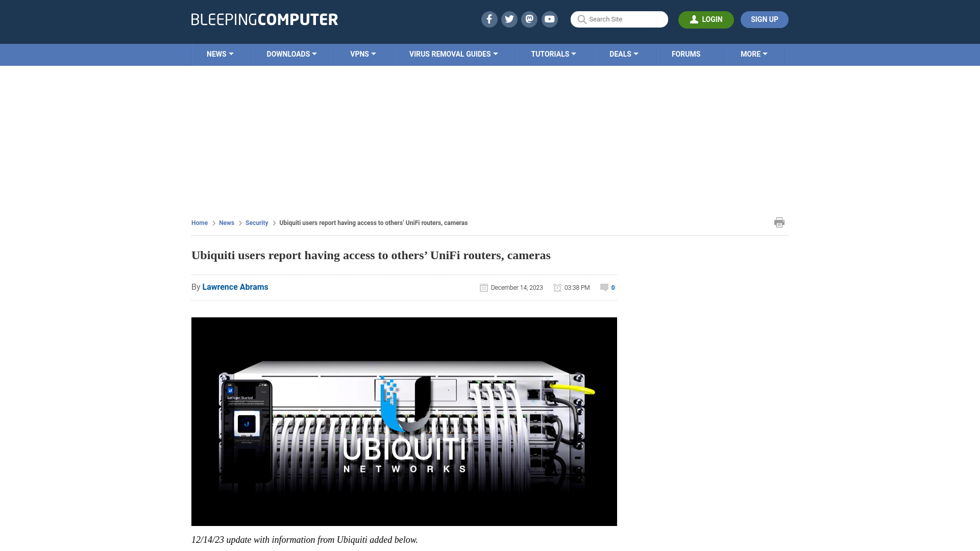The image size is (980, 551).
Task: Click the Mastodon social media icon
Action: pyautogui.click(x=530, y=19)
